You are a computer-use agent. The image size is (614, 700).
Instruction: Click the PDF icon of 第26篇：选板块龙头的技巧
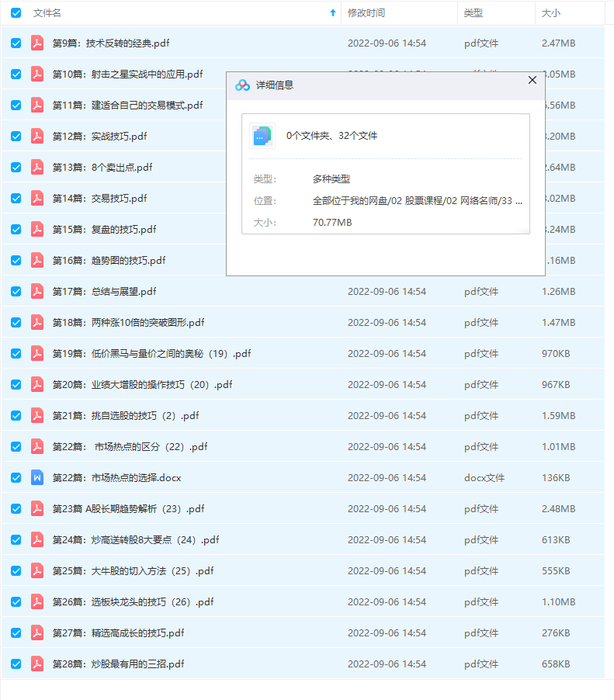(37, 601)
